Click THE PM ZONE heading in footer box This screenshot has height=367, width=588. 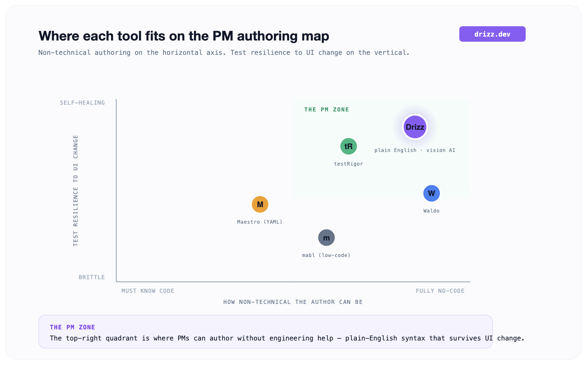[x=72, y=327]
